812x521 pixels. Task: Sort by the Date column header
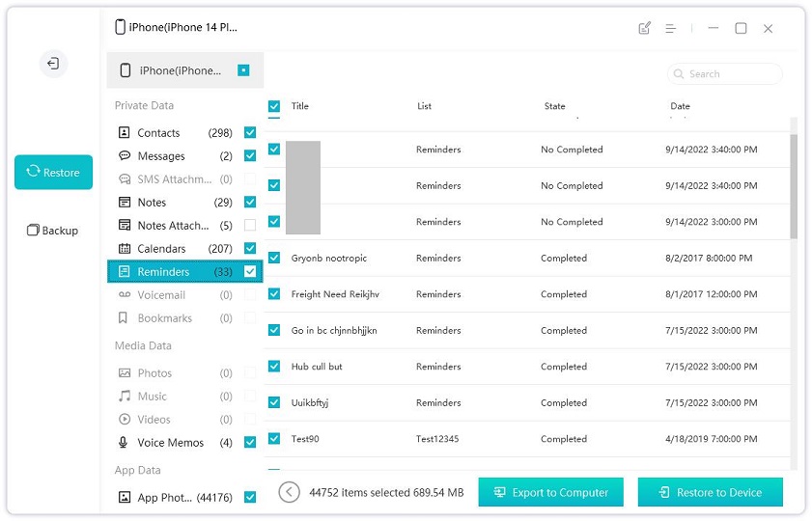(680, 106)
